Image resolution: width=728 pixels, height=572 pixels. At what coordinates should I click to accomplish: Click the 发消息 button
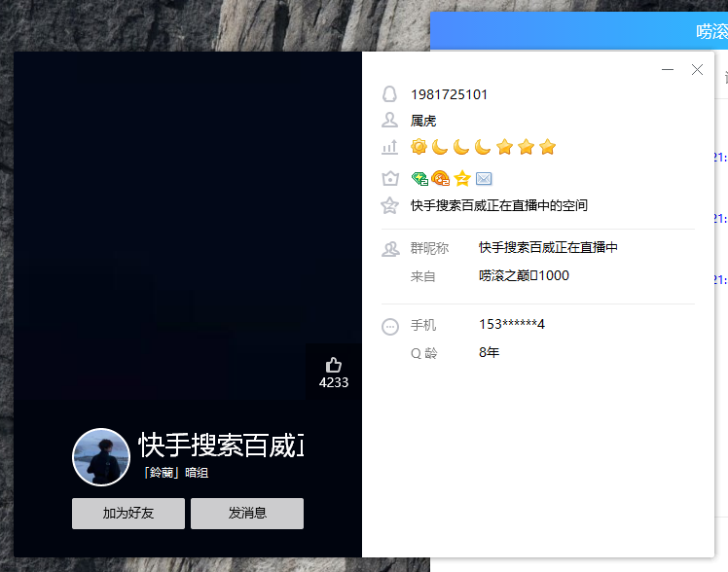[x=247, y=513]
